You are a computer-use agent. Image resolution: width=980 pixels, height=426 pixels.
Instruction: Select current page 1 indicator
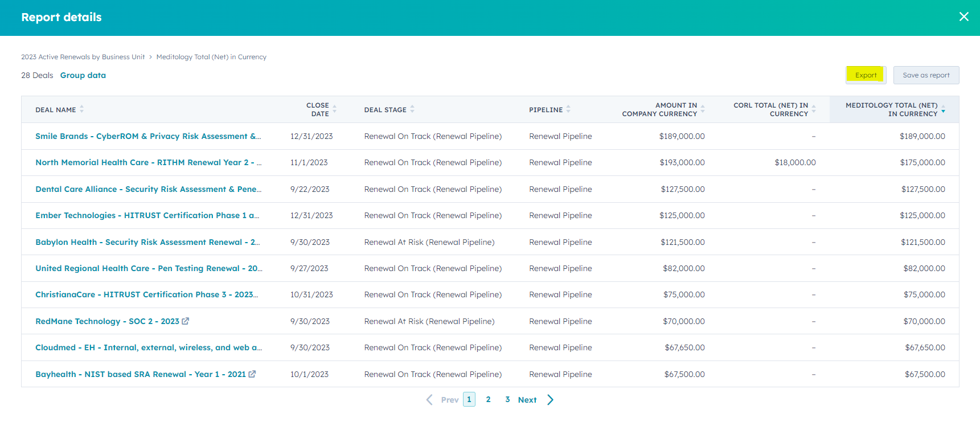(469, 400)
